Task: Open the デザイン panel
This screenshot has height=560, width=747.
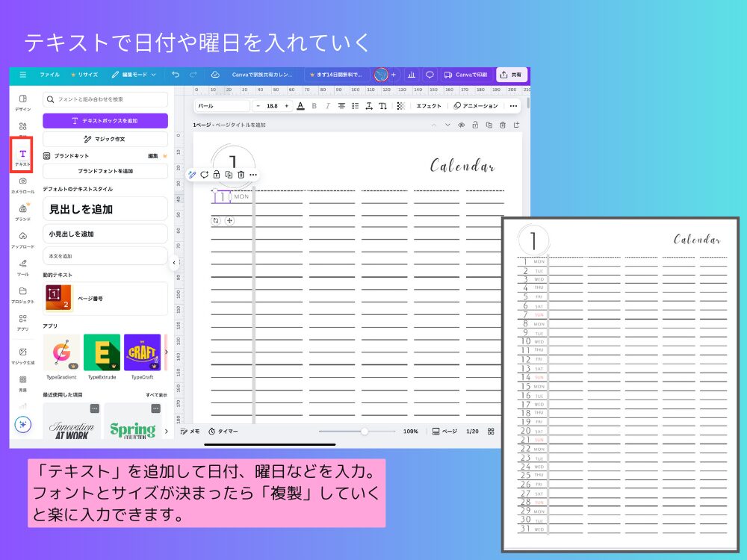Action: coord(21,99)
